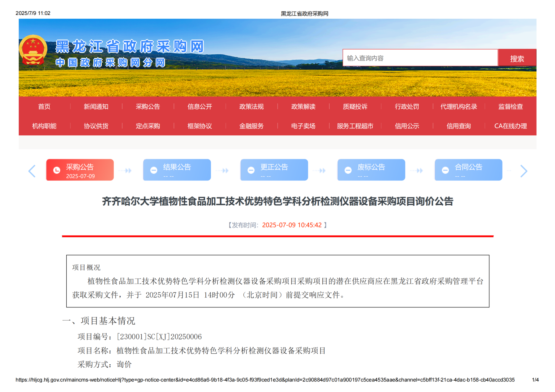Go to 政策法规 in the navigation bar
The image size is (555, 392).
(251, 106)
